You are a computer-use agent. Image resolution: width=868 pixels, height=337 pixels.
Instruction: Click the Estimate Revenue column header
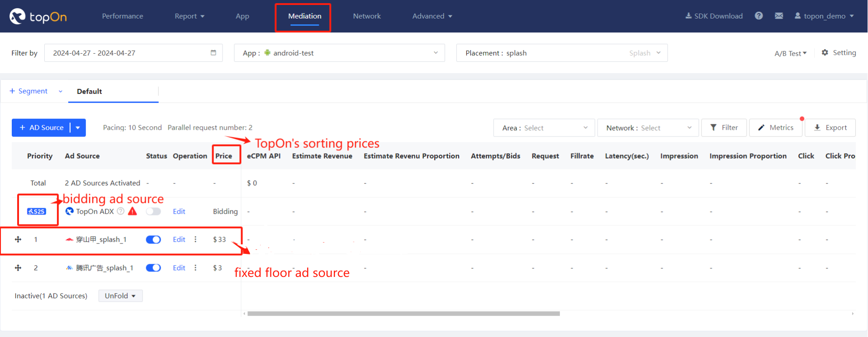(322, 156)
